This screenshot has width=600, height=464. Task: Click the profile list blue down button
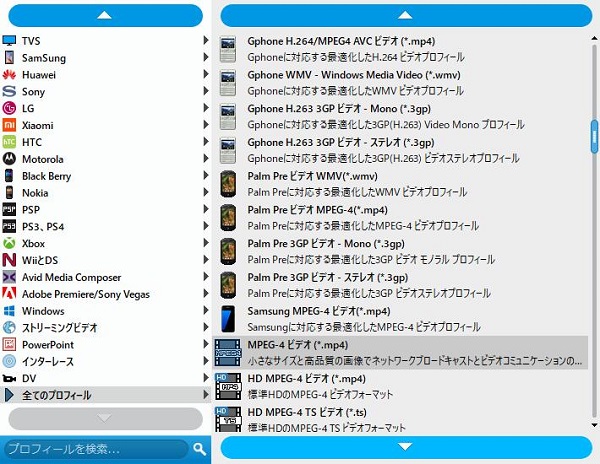(406, 447)
